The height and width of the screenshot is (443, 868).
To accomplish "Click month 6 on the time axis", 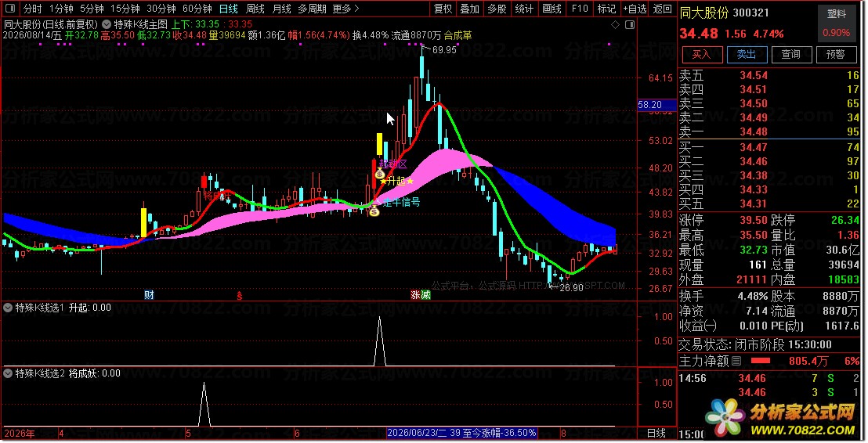I will tap(297, 433).
